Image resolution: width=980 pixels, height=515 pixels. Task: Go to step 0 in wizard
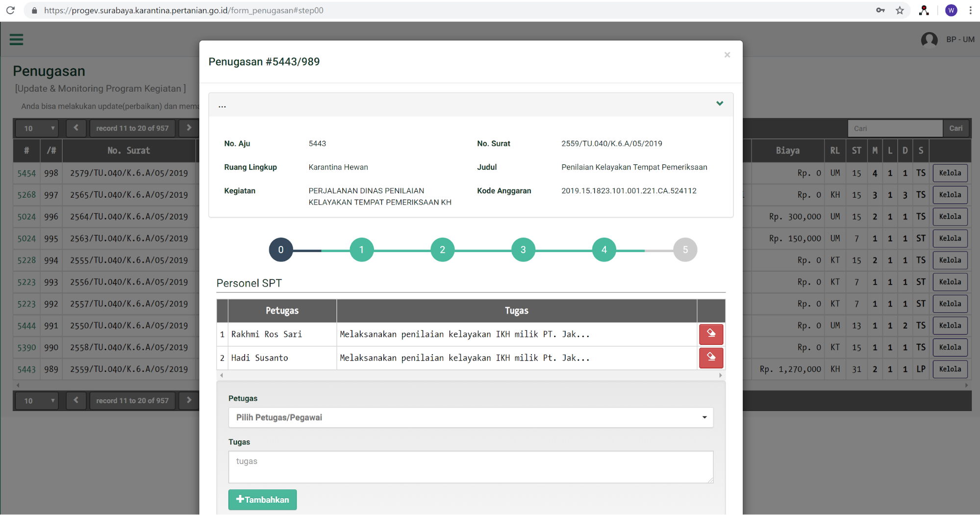click(x=280, y=250)
